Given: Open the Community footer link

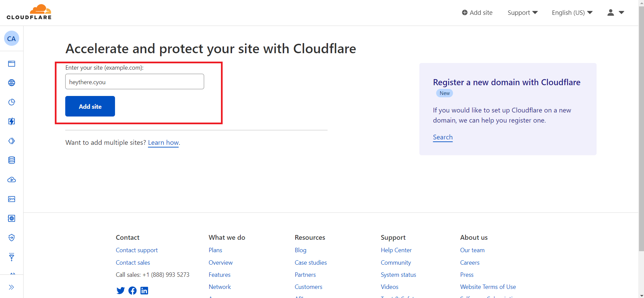Looking at the screenshot, I should [396, 263].
